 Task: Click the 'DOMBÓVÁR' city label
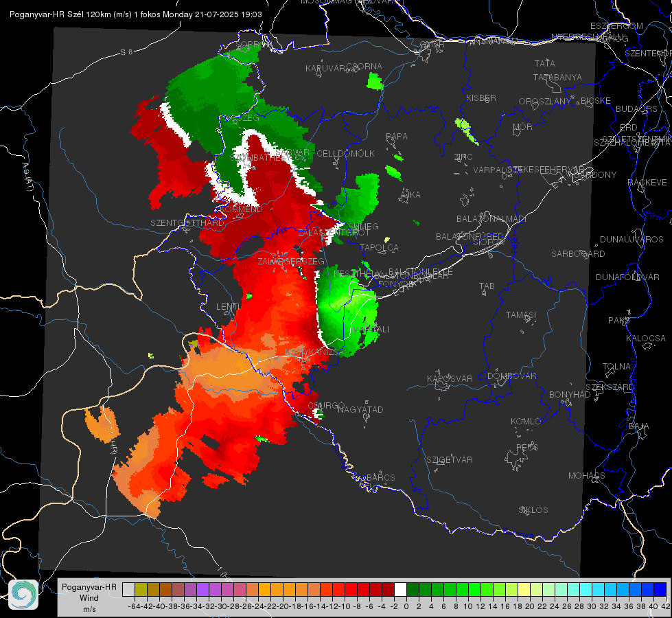[x=511, y=376]
